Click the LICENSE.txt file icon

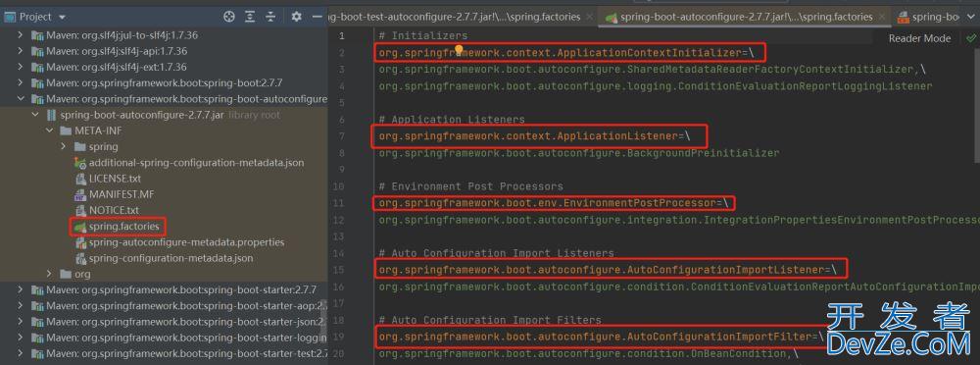tap(80, 179)
